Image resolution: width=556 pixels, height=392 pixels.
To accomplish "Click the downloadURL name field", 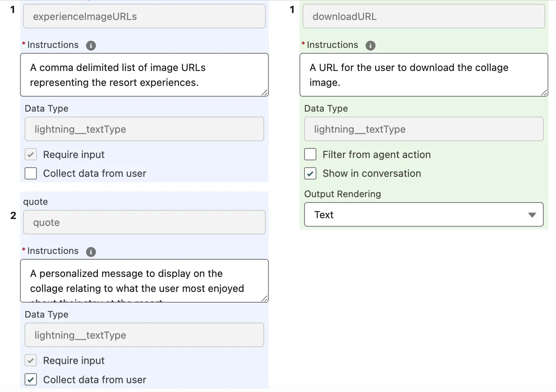I will [424, 16].
